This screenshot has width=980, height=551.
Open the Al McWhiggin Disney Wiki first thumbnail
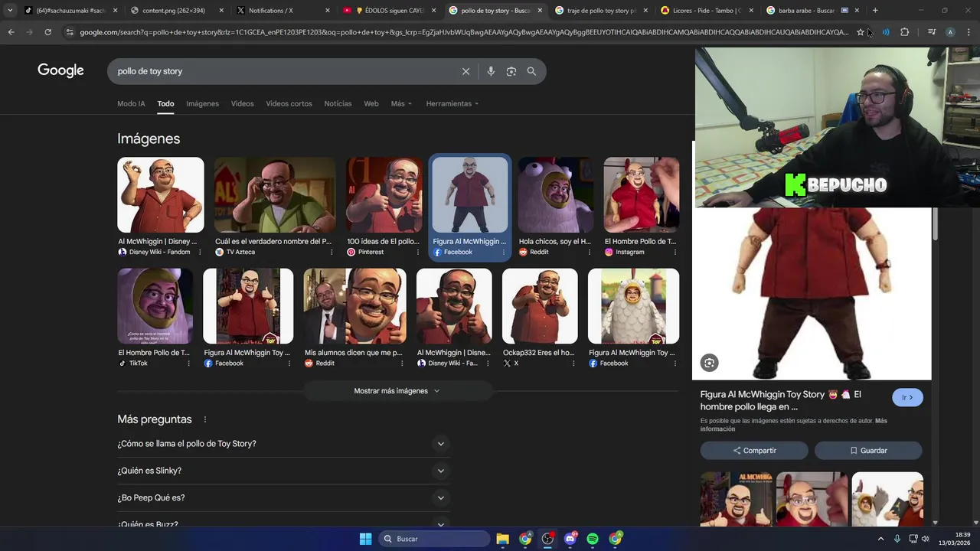click(x=161, y=195)
